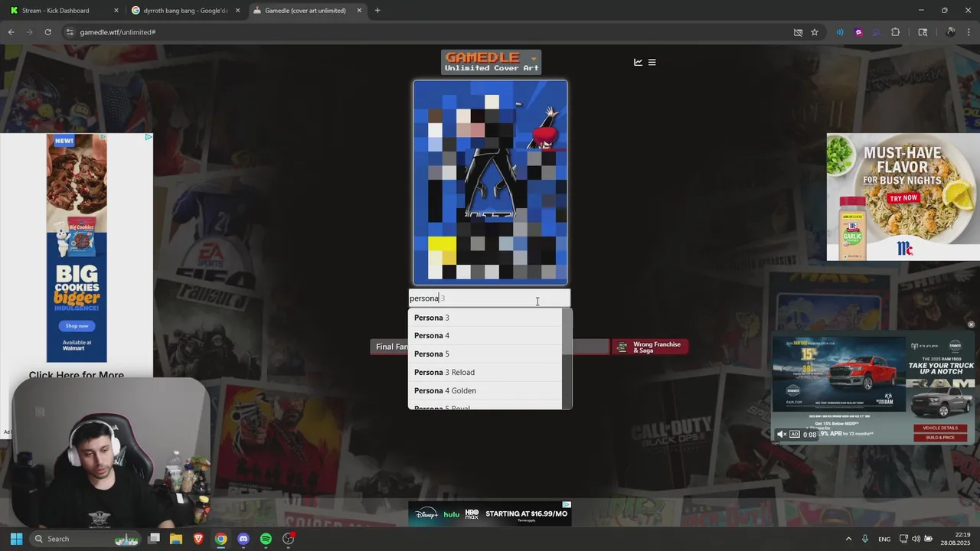Image resolution: width=980 pixels, height=551 pixels.
Task: Click the taskbar Search box
Action: (86, 539)
